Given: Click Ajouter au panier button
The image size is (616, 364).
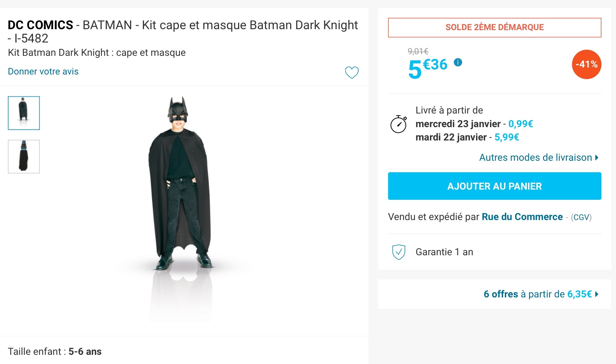Looking at the screenshot, I should (x=494, y=186).
